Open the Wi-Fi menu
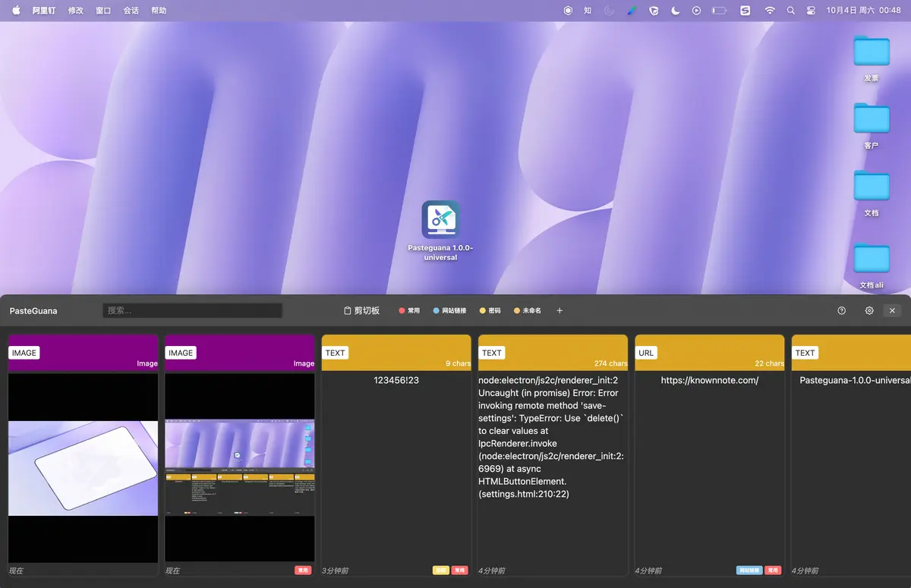Screen dimensions: 911x588 click(770, 11)
